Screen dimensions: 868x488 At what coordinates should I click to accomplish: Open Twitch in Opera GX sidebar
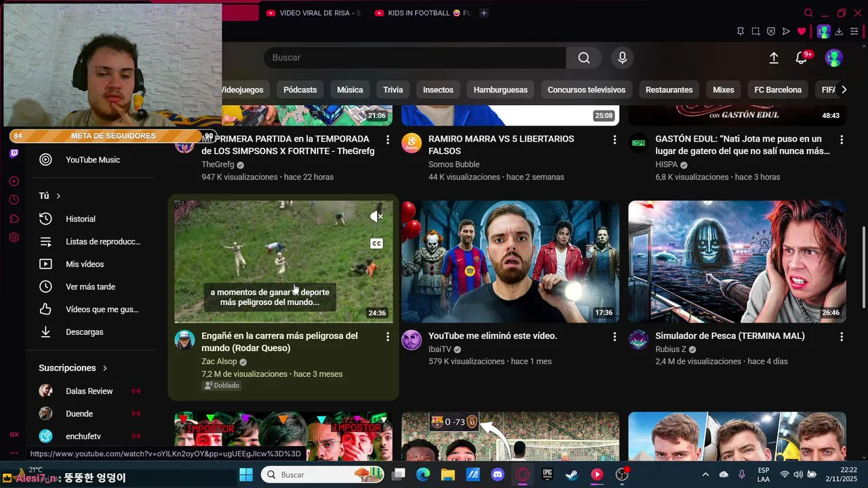tap(14, 154)
